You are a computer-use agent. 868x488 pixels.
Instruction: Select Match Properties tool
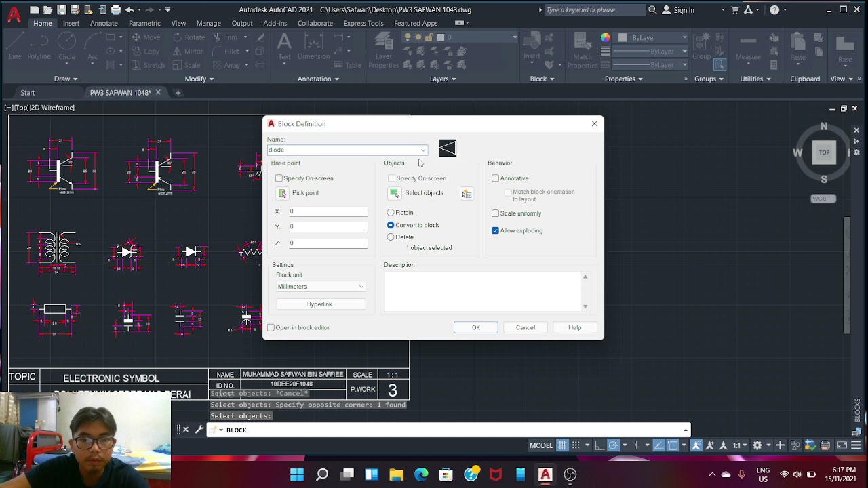coord(583,51)
